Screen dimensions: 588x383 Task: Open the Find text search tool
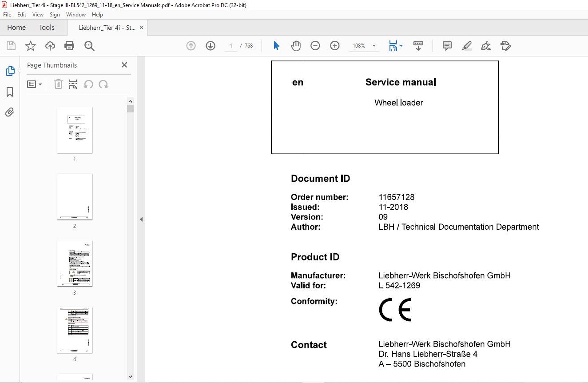[x=89, y=46]
